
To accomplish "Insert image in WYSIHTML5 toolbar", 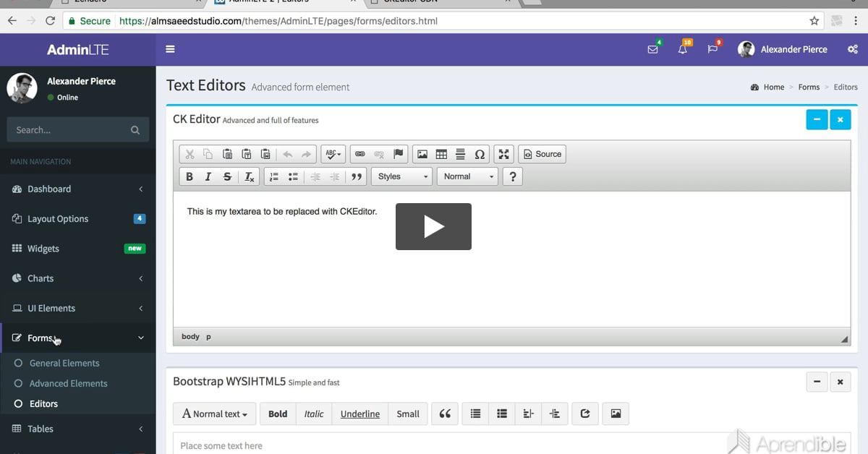I will [616, 414].
